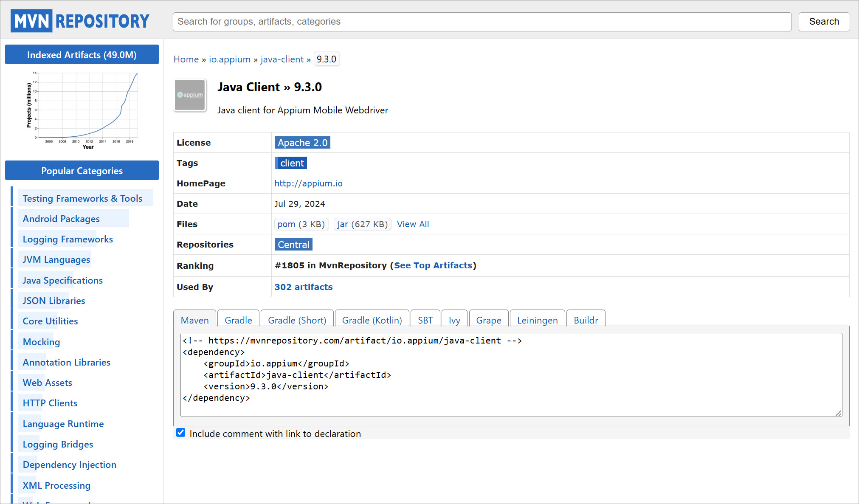
Task: Open Annotation Libraries category
Action: (x=67, y=362)
